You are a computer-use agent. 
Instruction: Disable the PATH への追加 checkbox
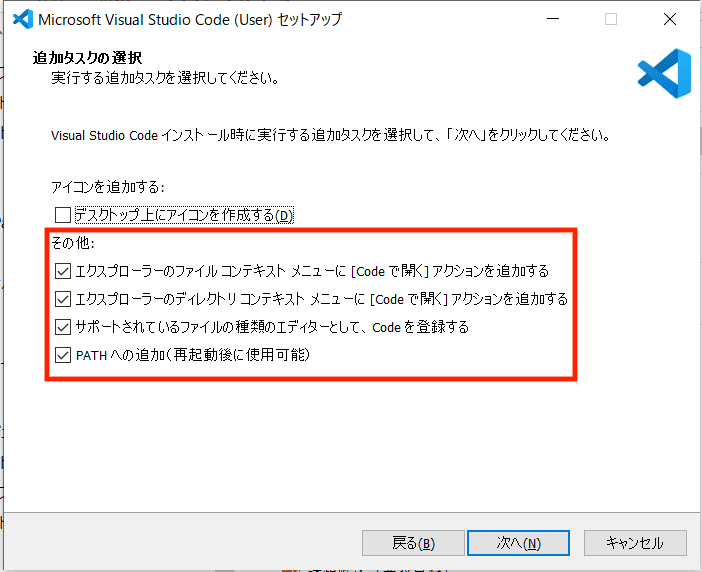tap(64, 355)
